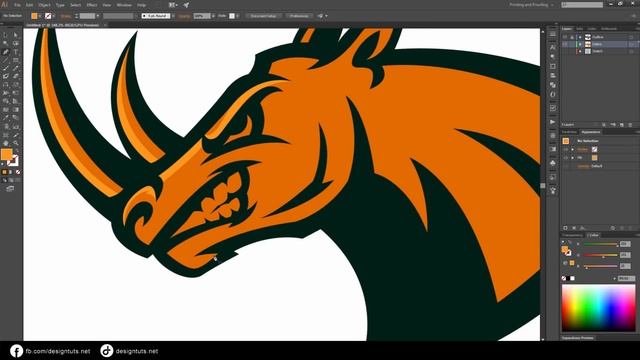Expand the Outline layer contents
This screenshot has height=360, width=640.
[x=580, y=37]
